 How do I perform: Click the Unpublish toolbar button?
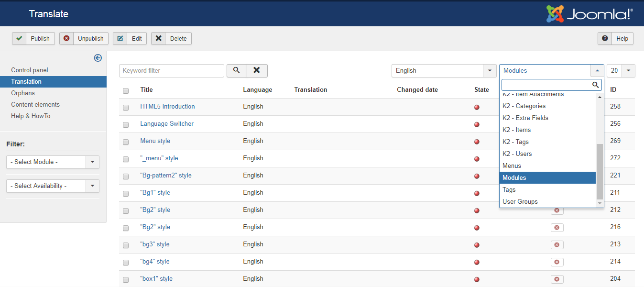click(x=84, y=39)
